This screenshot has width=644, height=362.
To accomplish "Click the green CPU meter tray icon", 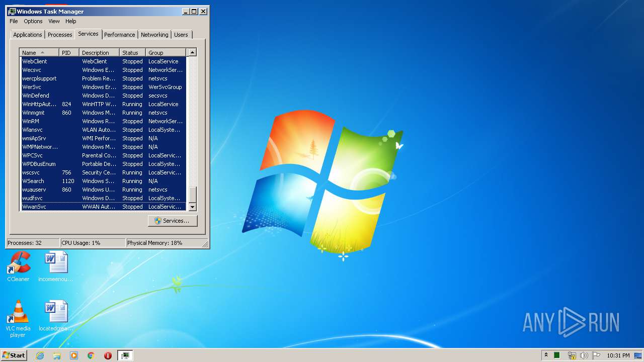I will tap(557, 355).
